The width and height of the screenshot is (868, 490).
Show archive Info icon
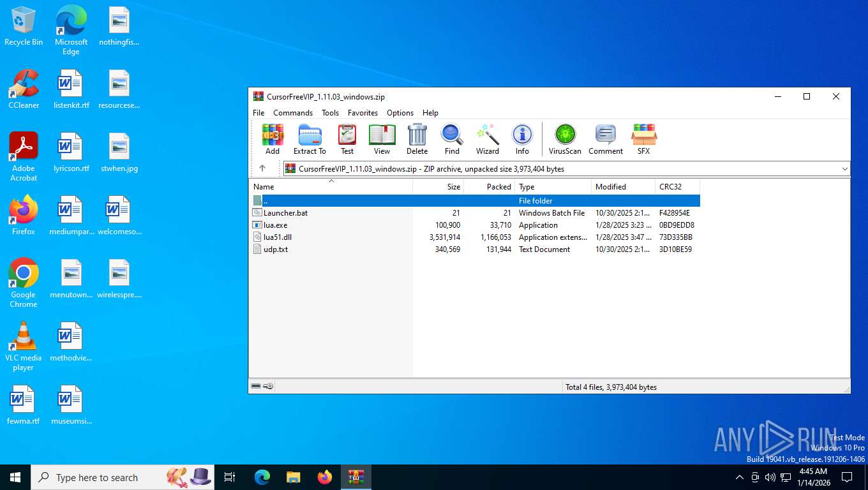click(522, 139)
